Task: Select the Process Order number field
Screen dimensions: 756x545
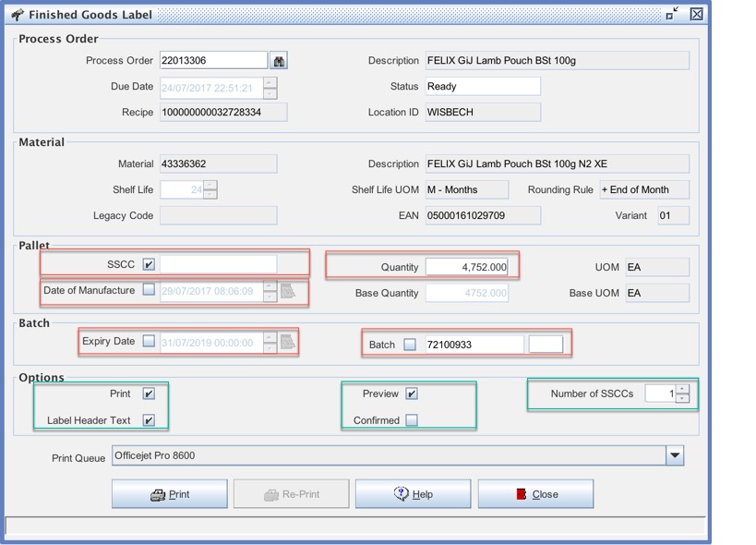Action: 213,61
